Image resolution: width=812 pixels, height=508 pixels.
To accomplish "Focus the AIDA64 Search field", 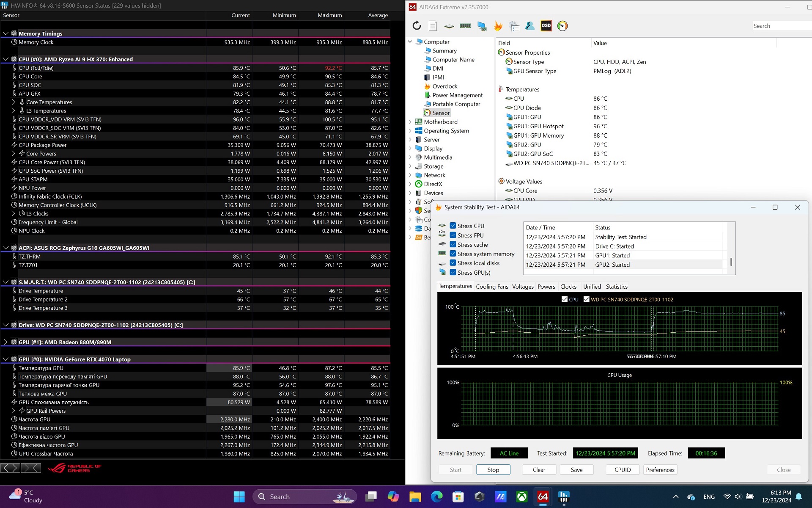I will 782,26.
